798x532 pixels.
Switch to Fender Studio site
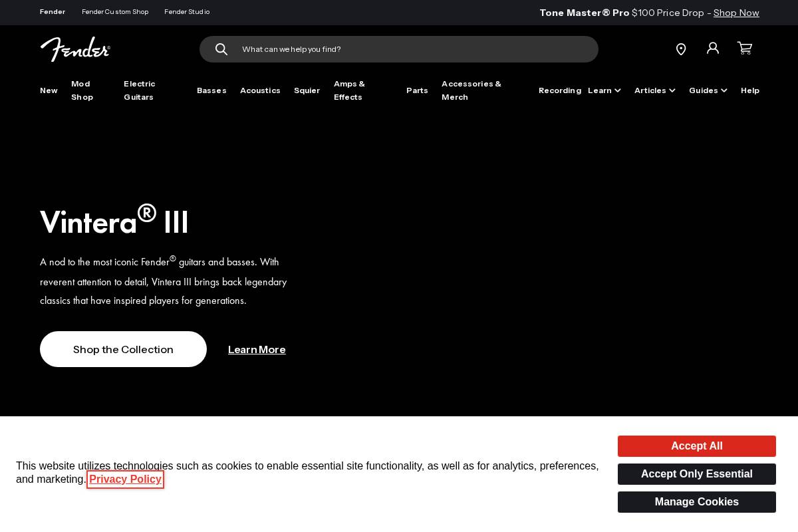coord(187,12)
